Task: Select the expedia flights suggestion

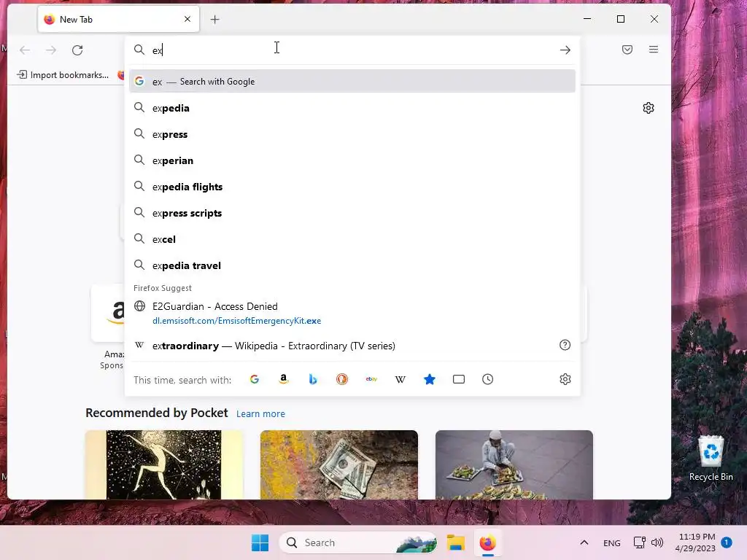Action: click(x=352, y=187)
